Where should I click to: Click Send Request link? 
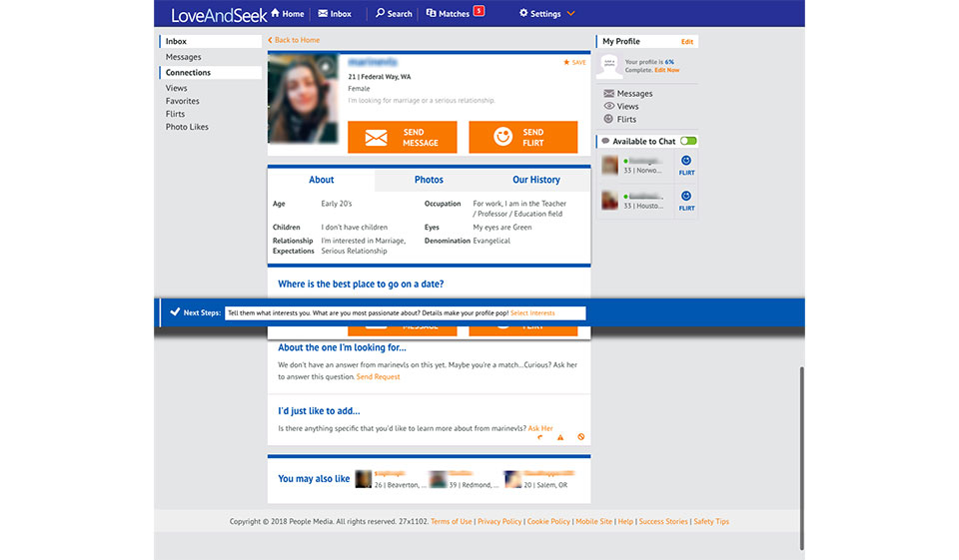coord(378,376)
